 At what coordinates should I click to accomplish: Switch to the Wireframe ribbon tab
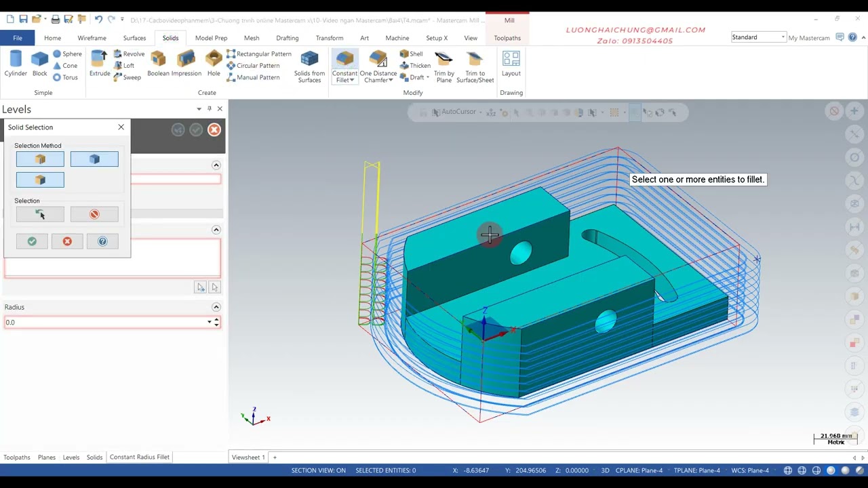(92, 38)
